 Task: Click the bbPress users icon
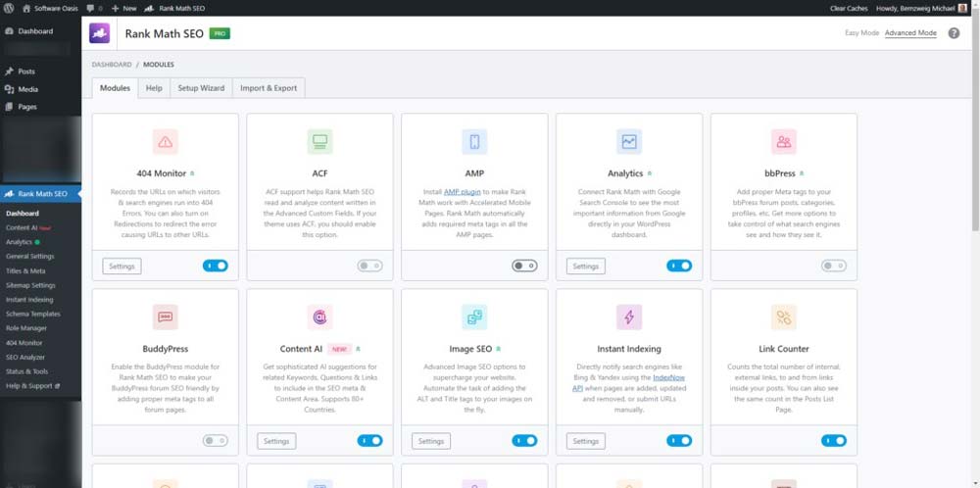[x=784, y=142]
